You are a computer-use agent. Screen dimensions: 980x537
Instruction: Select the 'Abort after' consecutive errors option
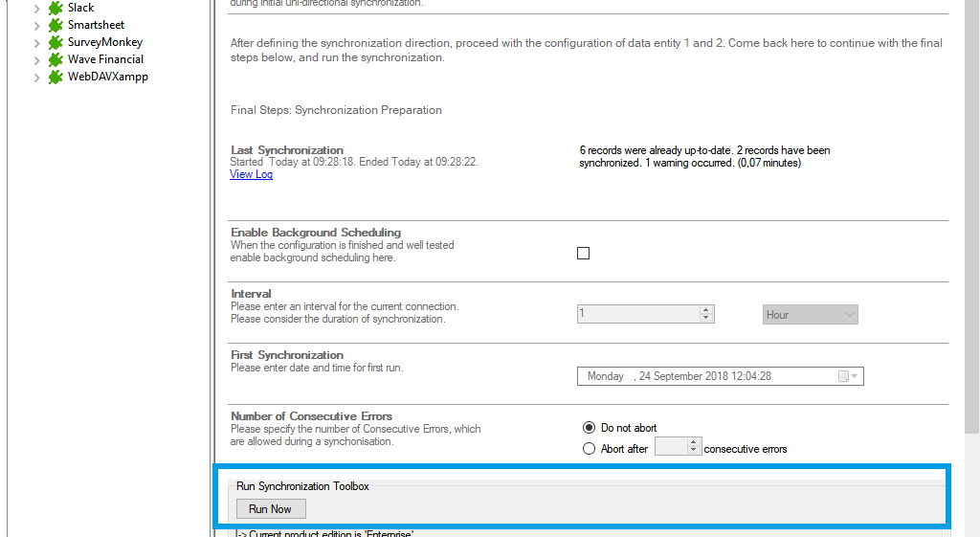coord(590,448)
